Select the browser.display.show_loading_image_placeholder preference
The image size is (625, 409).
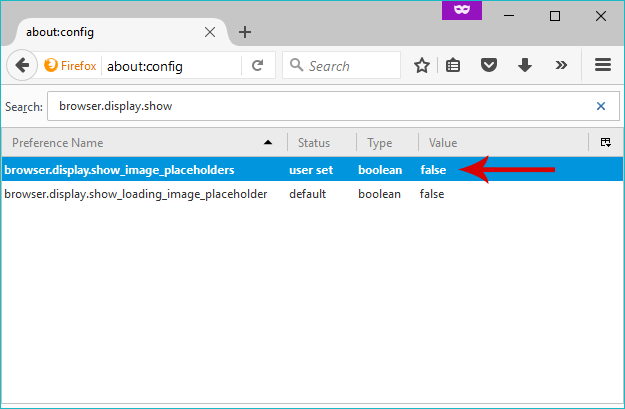[x=136, y=194]
